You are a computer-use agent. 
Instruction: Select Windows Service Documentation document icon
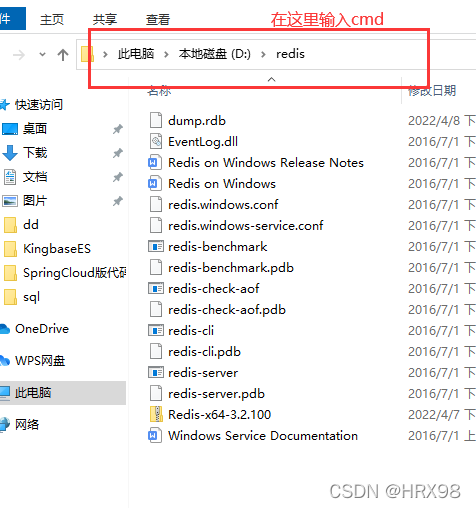(x=155, y=435)
